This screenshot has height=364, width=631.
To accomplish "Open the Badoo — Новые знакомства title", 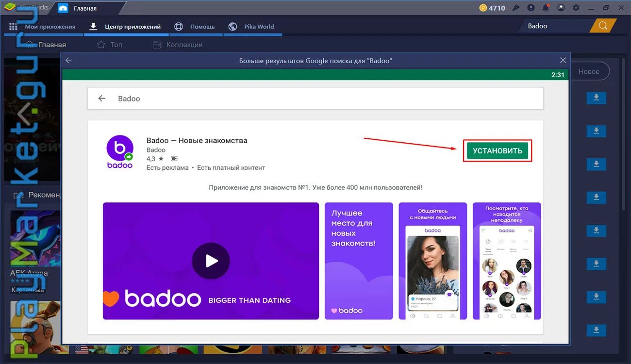I will 197,140.
